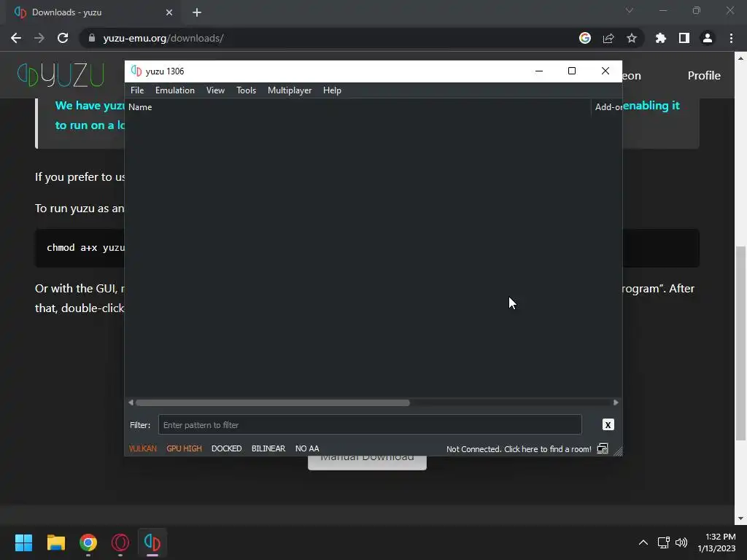This screenshot has height=560, width=747.
Task: Open File Explorer from the taskbar
Action: tap(55, 542)
